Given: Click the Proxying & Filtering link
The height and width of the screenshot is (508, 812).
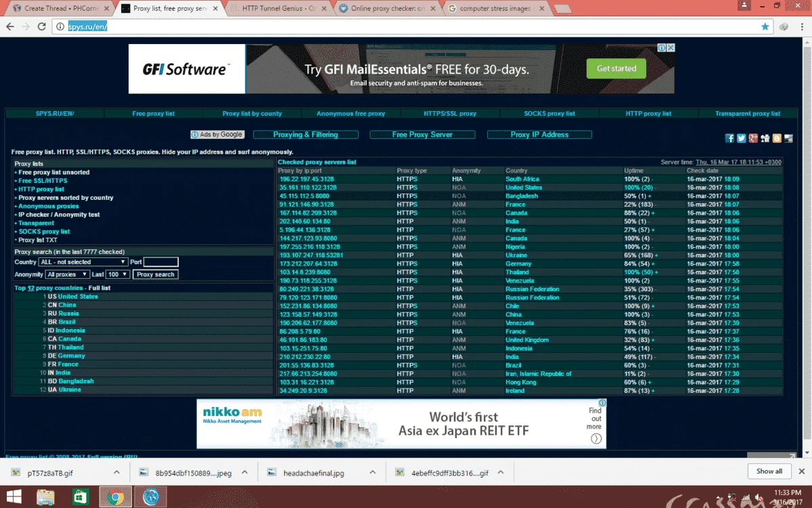Looking at the screenshot, I should [305, 135].
